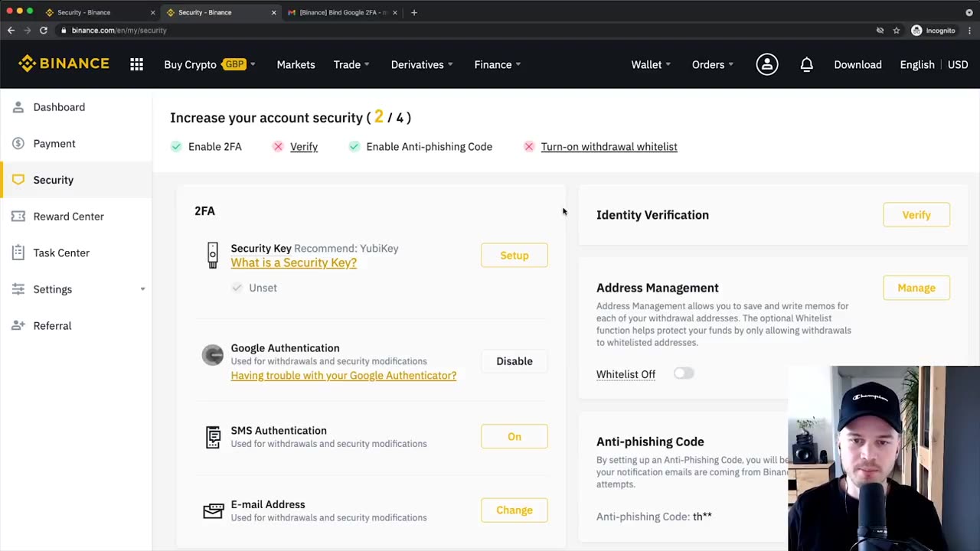Click Manage for Address Management
The image size is (980, 551).
point(916,288)
